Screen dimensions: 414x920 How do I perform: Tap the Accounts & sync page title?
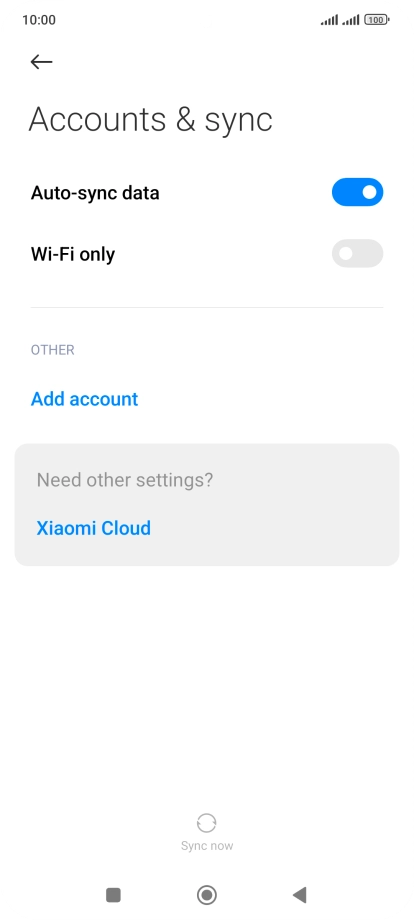pyautogui.click(x=151, y=120)
